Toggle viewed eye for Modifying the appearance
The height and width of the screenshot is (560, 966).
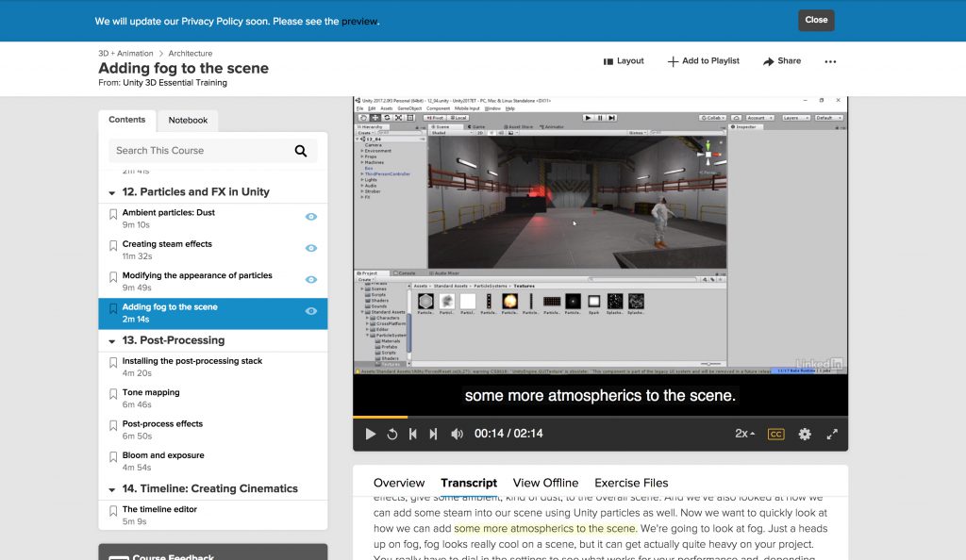pyautogui.click(x=311, y=279)
